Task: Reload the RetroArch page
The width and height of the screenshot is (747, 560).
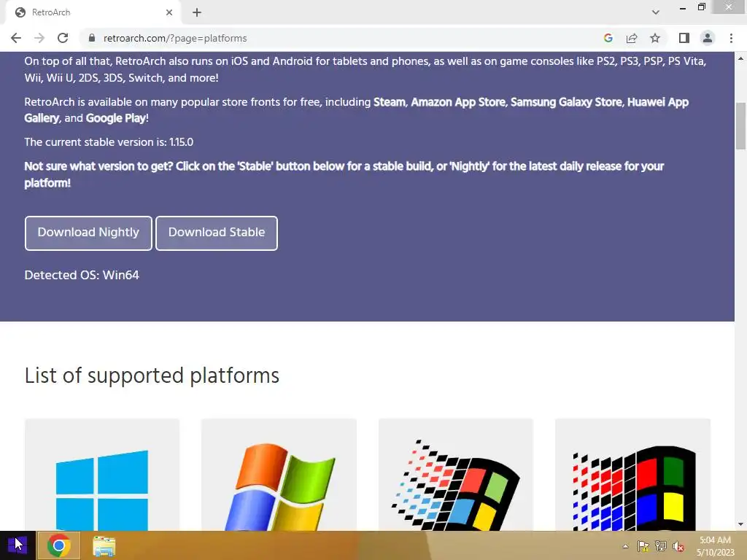Action: pos(63,38)
